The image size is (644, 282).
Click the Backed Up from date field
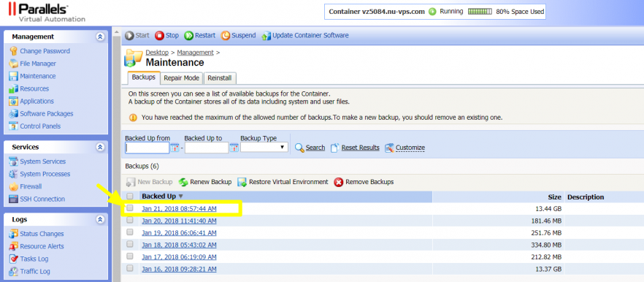[x=147, y=148]
